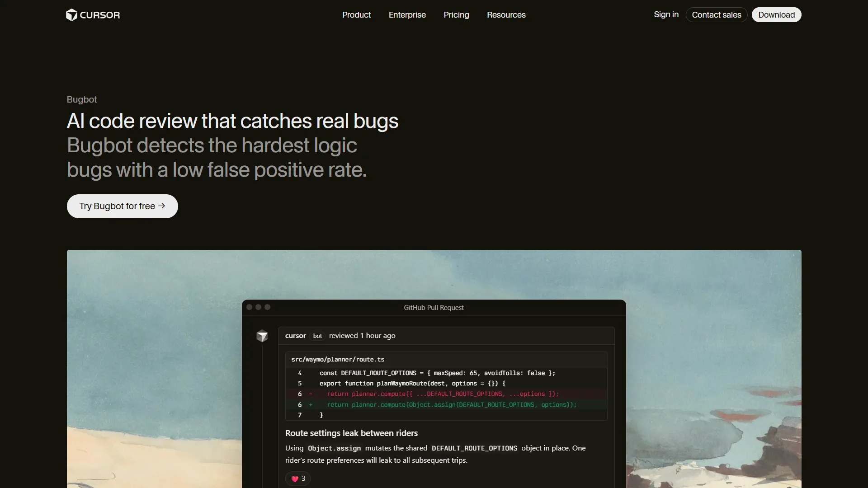Click the Contact sales button

(x=716, y=15)
